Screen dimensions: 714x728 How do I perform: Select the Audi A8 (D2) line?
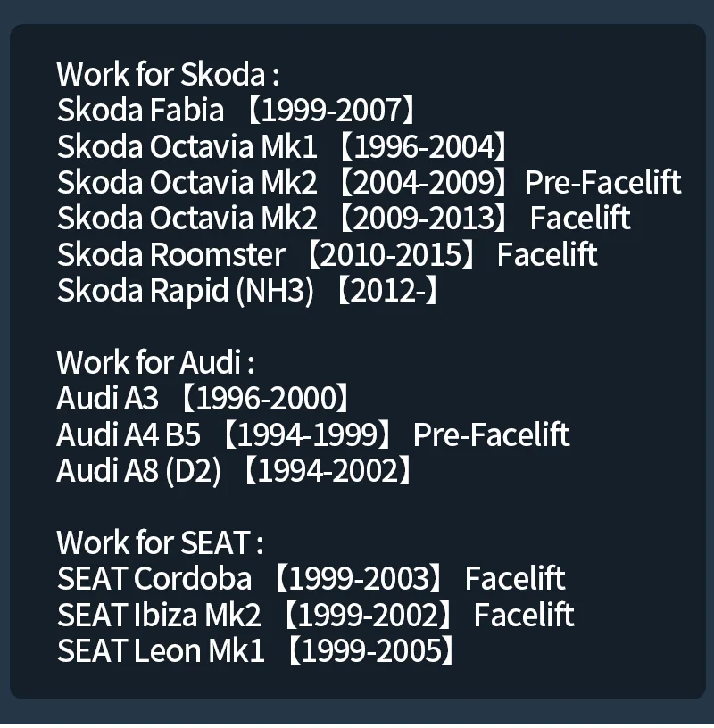(235, 470)
